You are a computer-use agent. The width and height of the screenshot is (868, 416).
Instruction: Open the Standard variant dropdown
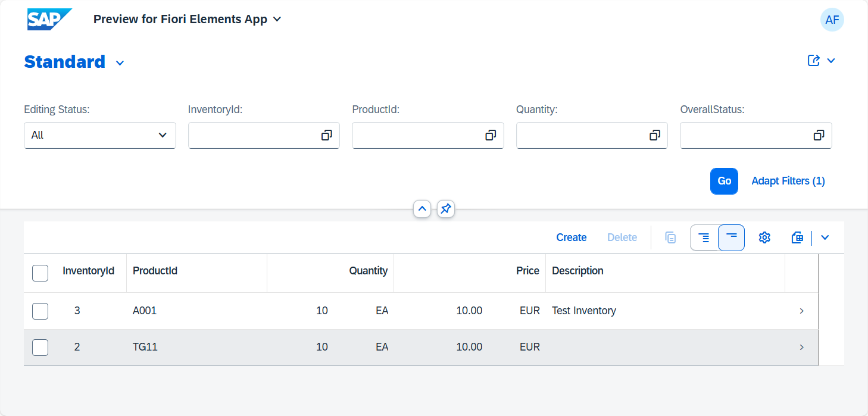pyautogui.click(x=120, y=62)
